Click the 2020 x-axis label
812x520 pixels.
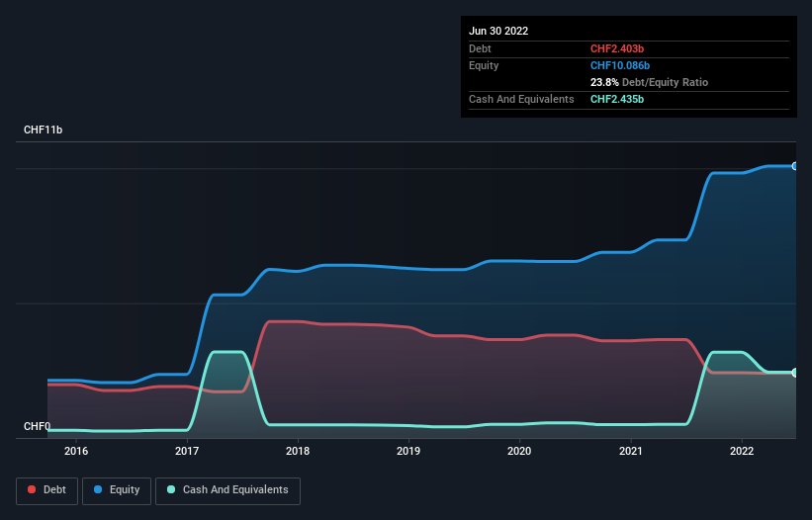(519, 451)
